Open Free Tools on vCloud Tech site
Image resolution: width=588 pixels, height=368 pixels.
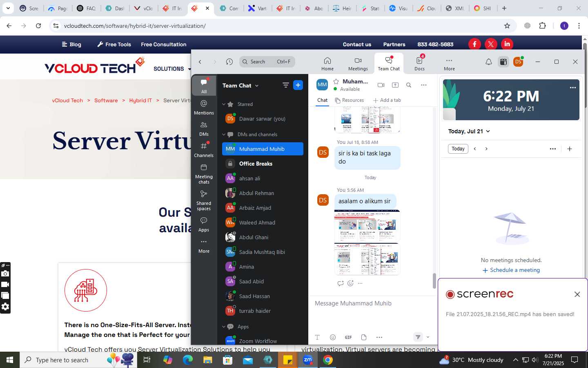[x=114, y=44]
